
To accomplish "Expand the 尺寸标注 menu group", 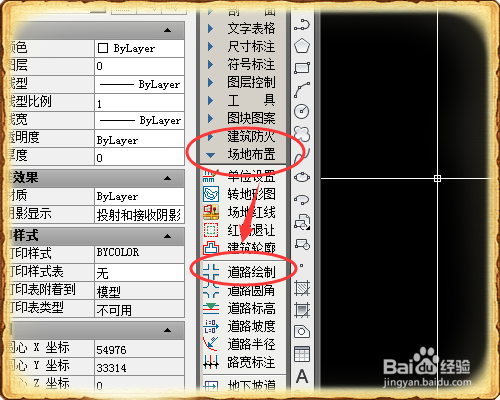I will point(210,46).
